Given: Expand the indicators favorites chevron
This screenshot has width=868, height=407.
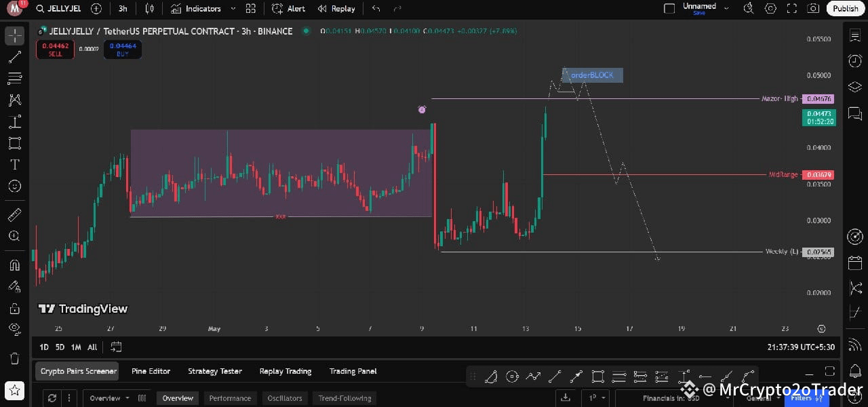Looking at the screenshot, I should point(233,9).
